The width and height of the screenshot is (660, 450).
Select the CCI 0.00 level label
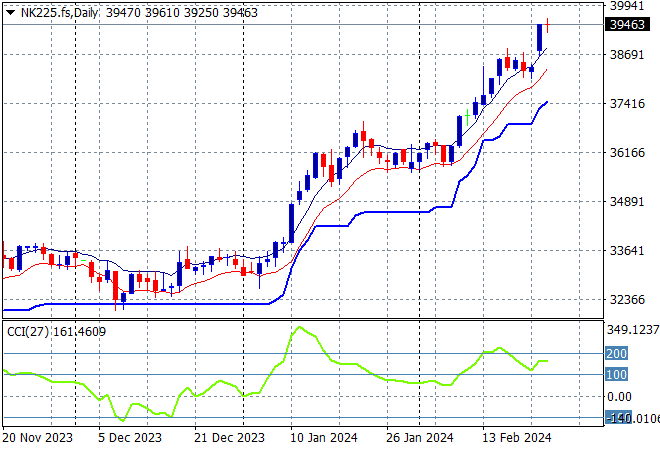click(x=619, y=397)
